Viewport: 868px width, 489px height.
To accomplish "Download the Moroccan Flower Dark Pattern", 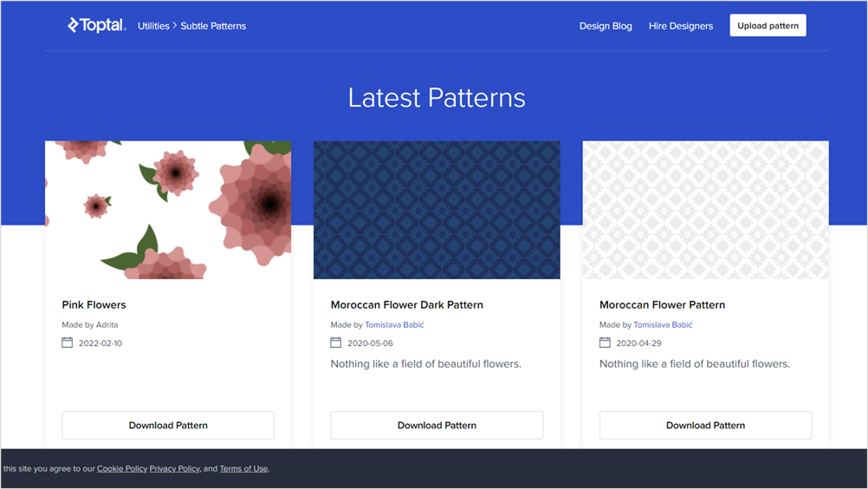I will (437, 425).
